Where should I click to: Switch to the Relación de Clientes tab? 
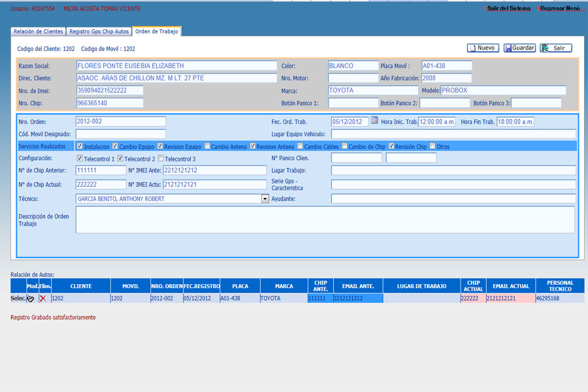[39, 31]
